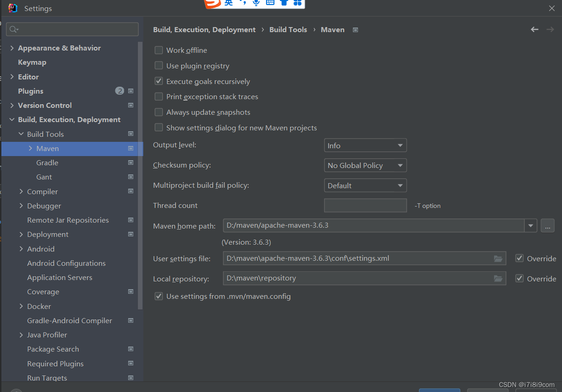This screenshot has height=392, width=562.
Task: Click the icon beside Remote Jar Repositories
Action: [x=131, y=220]
